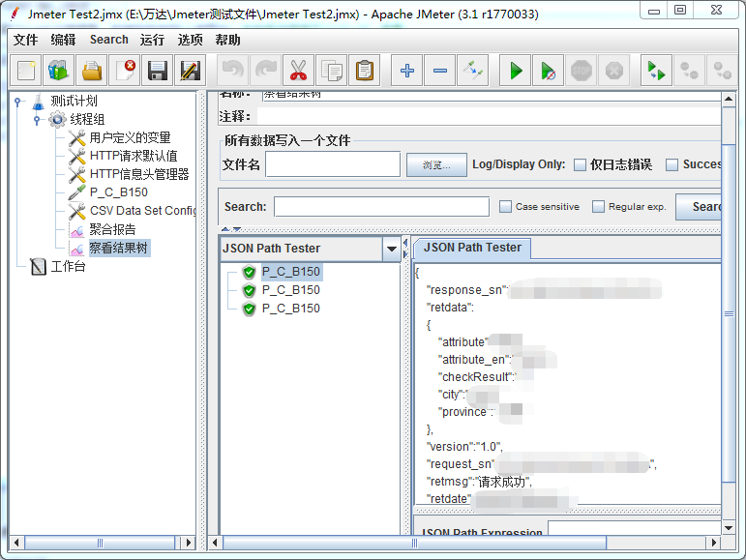Click the Toggle enable/disable icon

click(x=473, y=71)
